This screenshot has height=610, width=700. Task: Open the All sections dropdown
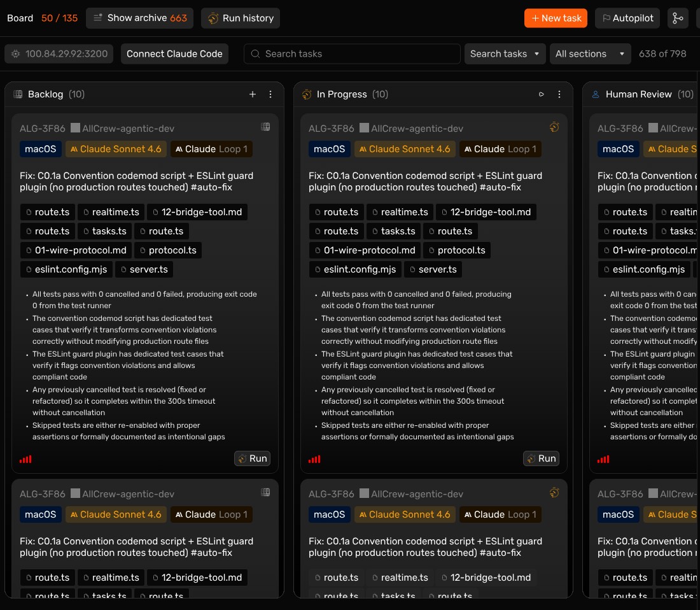[590, 54]
